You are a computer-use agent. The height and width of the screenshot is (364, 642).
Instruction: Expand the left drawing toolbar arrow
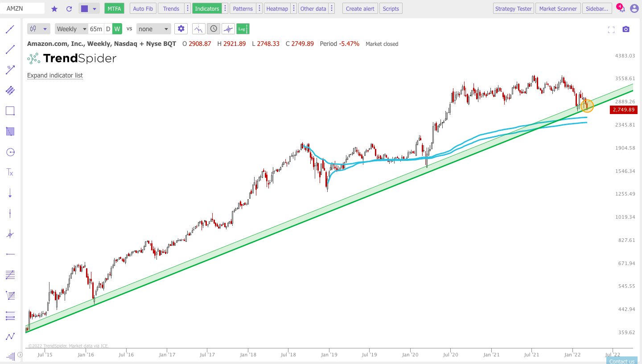point(20,355)
